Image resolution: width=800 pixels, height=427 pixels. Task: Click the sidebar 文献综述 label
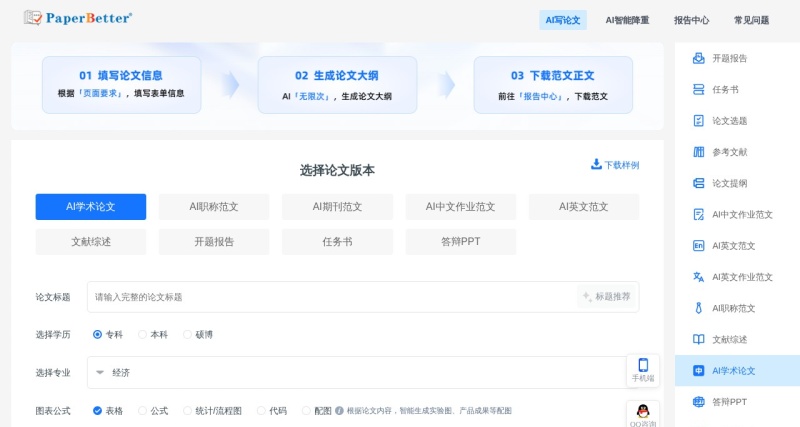click(729, 339)
